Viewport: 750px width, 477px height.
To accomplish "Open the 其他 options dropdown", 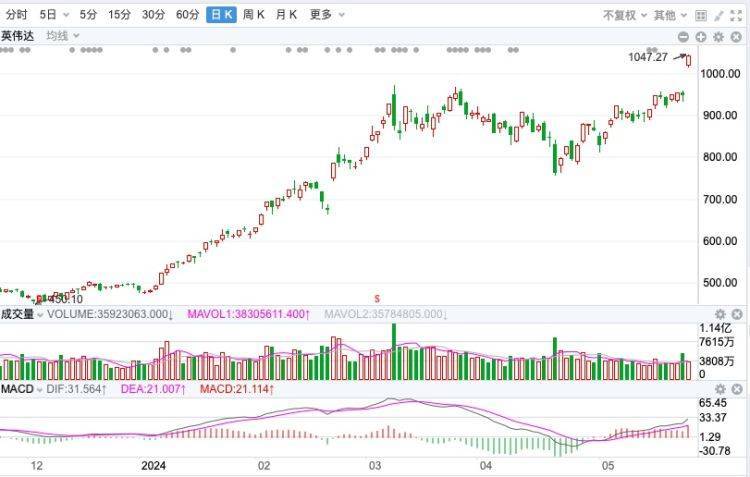I will click(670, 16).
